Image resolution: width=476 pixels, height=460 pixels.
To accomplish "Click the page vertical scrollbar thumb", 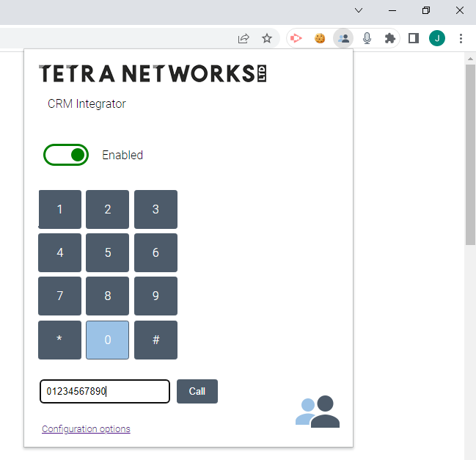I will coord(470,154).
